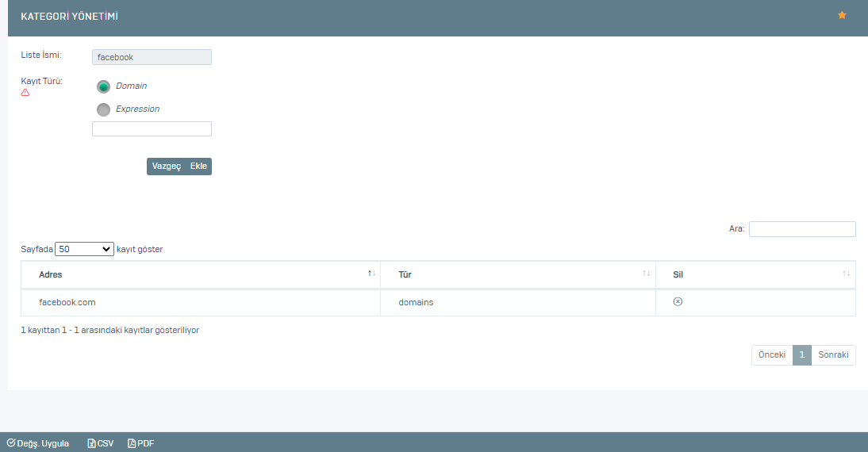The height and width of the screenshot is (452, 868).
Task: Click the empty address entry field
Action: [152, 129]
